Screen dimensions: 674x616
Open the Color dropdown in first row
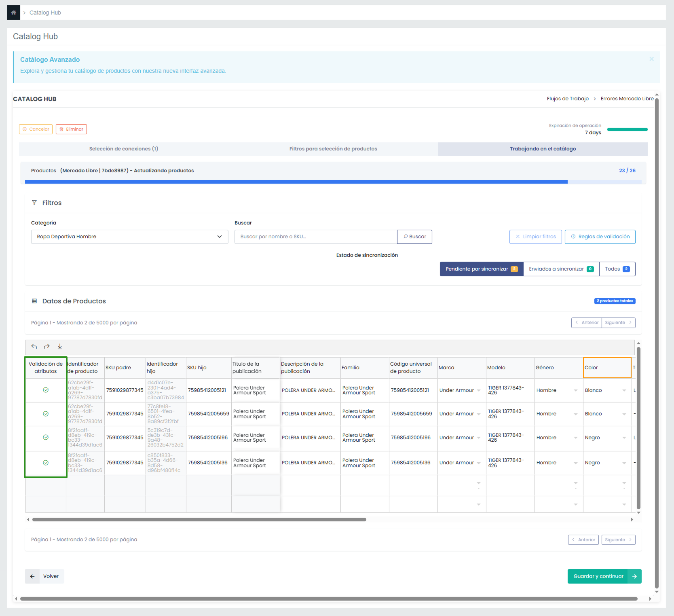[x=624, y=390]
